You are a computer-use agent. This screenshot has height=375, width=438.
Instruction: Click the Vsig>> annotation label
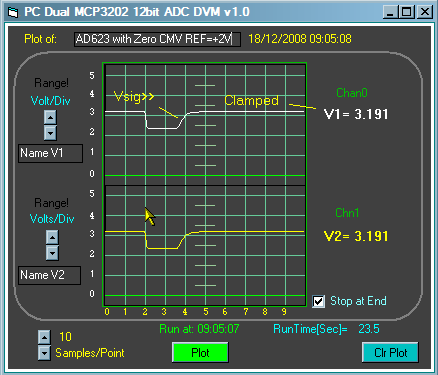[x=134, y=97]
